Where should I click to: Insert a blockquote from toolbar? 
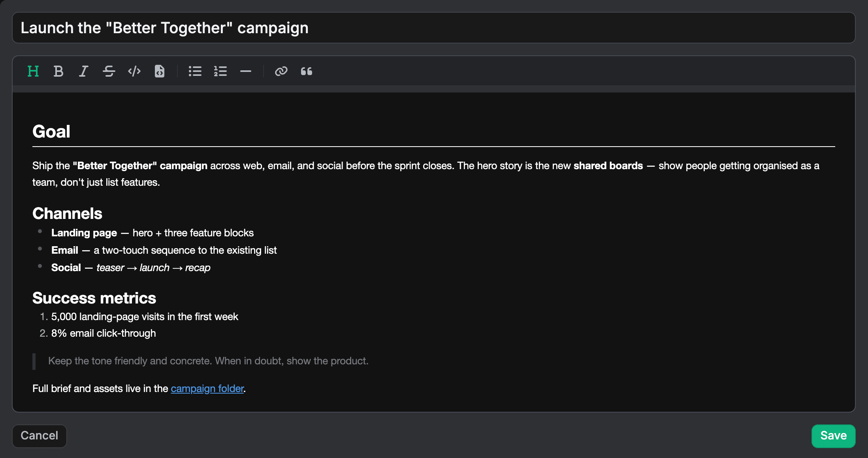pyautogui.click(x=307, y=72)
